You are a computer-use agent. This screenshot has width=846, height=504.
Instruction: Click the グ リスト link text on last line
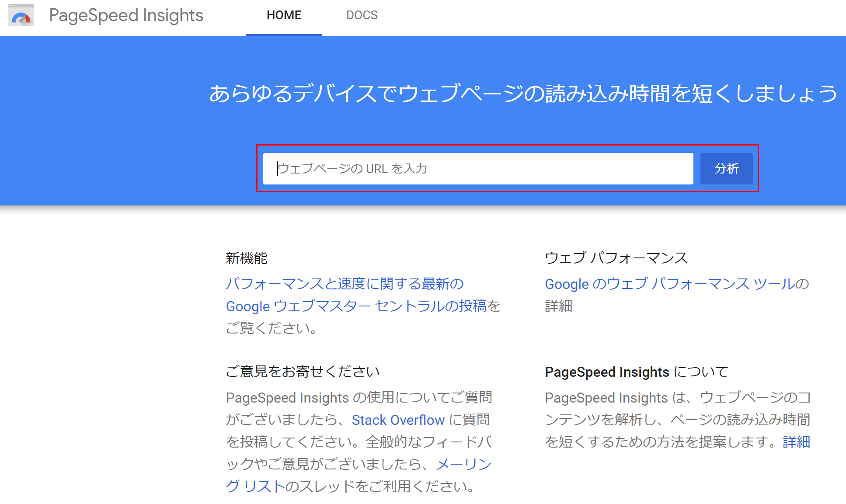click(255, 486)
